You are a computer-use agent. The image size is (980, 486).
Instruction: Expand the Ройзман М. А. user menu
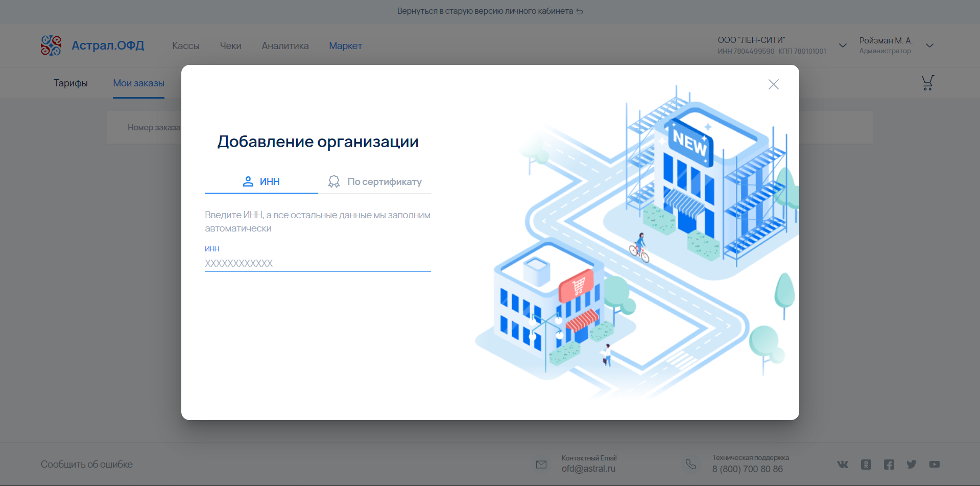coord(929,45)
